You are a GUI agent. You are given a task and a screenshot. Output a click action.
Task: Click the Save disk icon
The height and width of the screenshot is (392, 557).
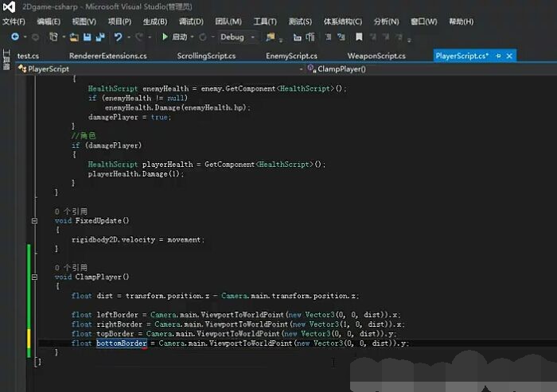coord(88,37)
